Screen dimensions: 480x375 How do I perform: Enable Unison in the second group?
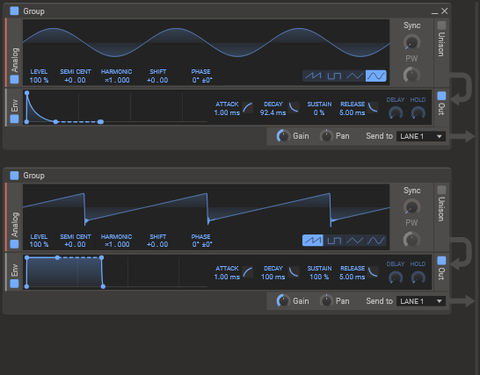441,190
